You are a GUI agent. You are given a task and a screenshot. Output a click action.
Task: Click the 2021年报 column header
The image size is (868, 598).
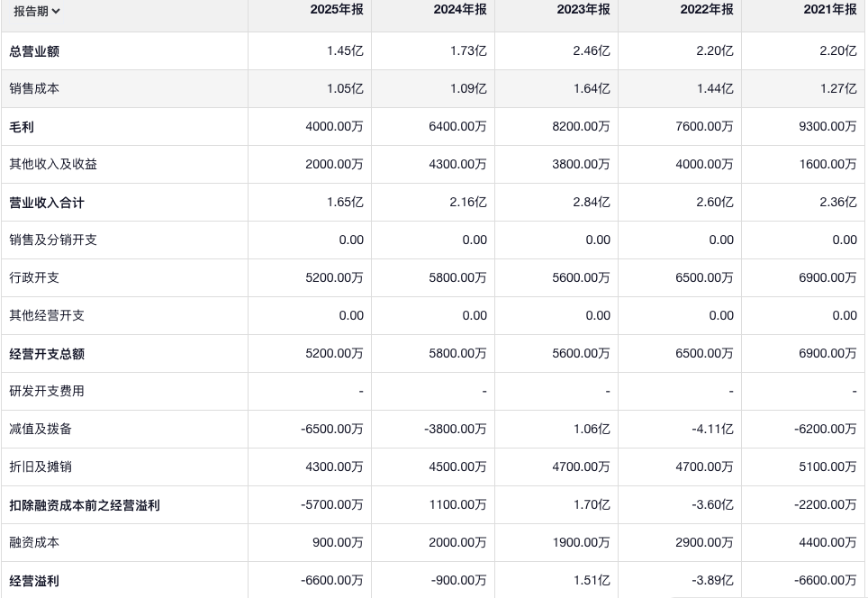pyautogui.click(x=830, y=10)
